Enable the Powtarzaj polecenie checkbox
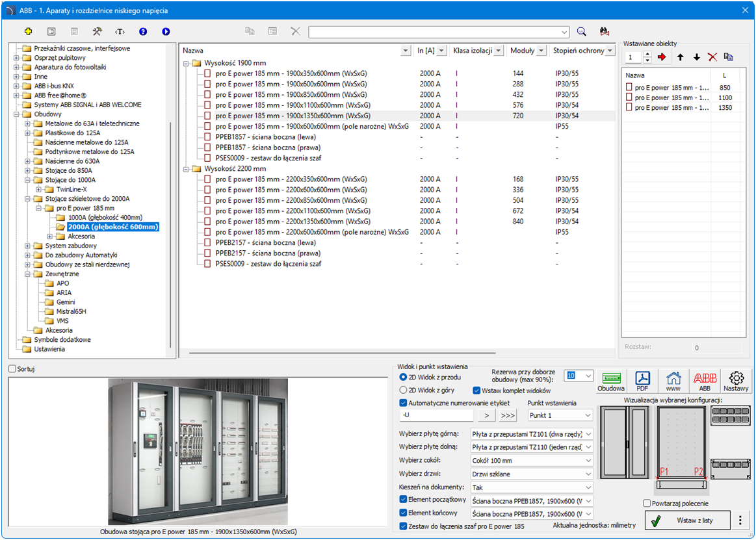This screenshot has height=540, width=756. [647, 503]
